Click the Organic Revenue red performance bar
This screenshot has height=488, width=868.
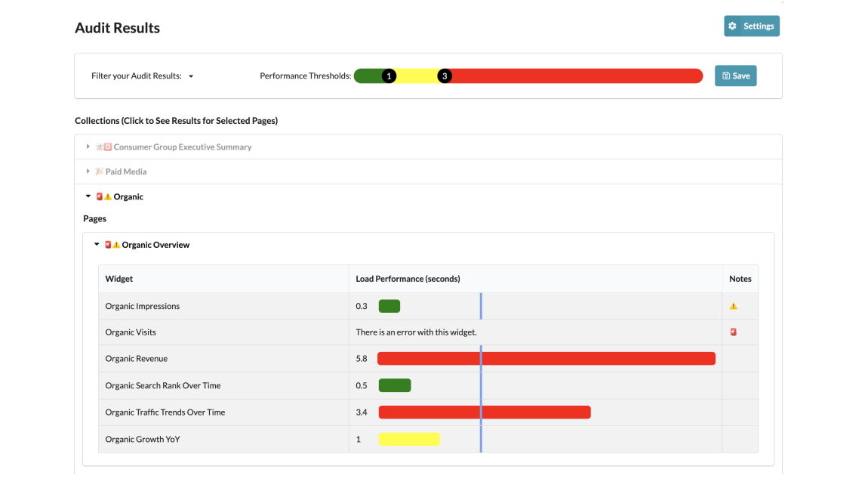[546, 359]
